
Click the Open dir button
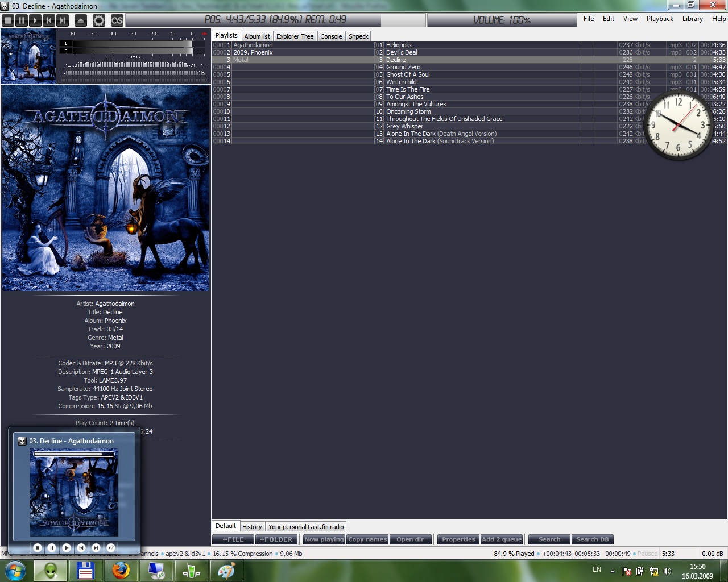pyautogui.click(x=410, y=539)
